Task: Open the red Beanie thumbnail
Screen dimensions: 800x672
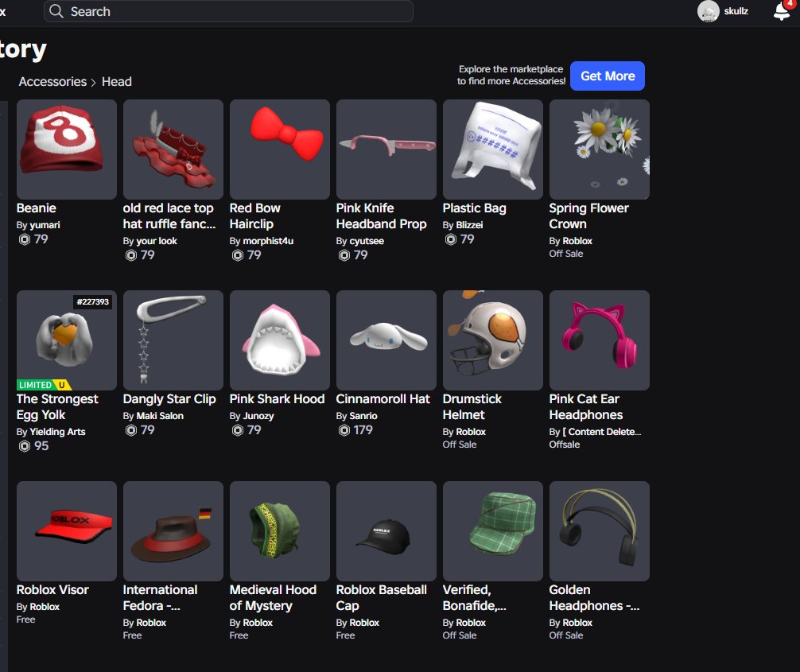Action: point(66,150)
